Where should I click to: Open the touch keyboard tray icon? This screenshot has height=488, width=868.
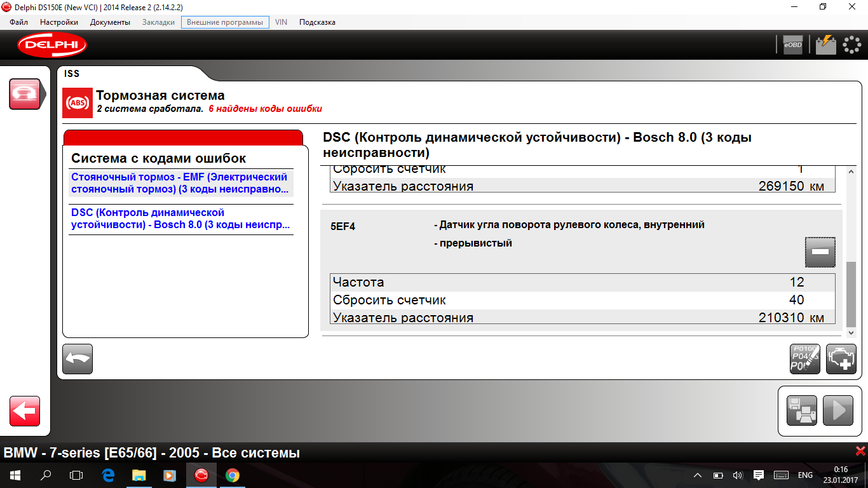pyautogui.click(x=782, y=475)
